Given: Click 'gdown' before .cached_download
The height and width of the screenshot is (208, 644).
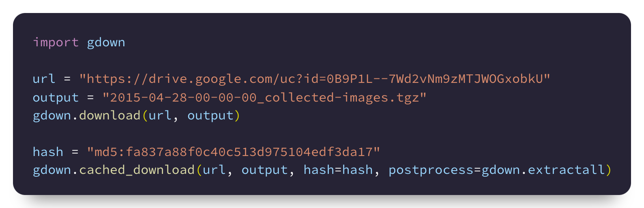Looking at the screenshot, I should [52, 170].
